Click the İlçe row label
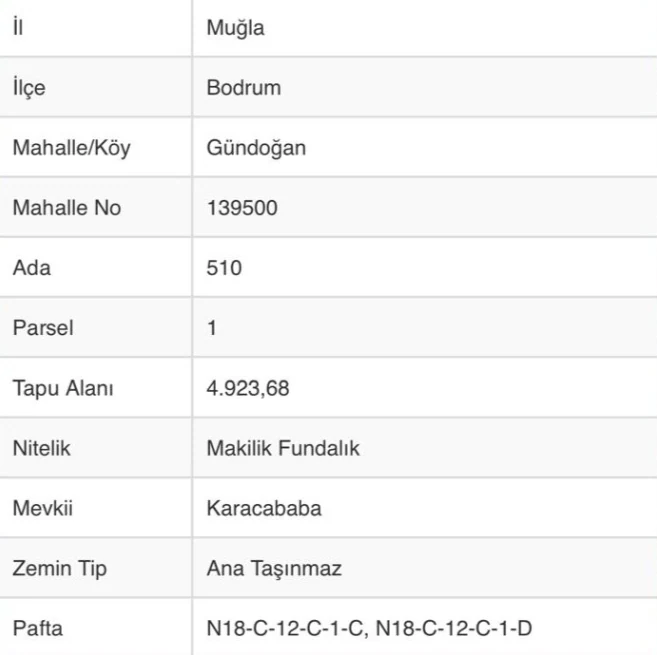Screen dimensions: 657x655 (x=29, y=88)
